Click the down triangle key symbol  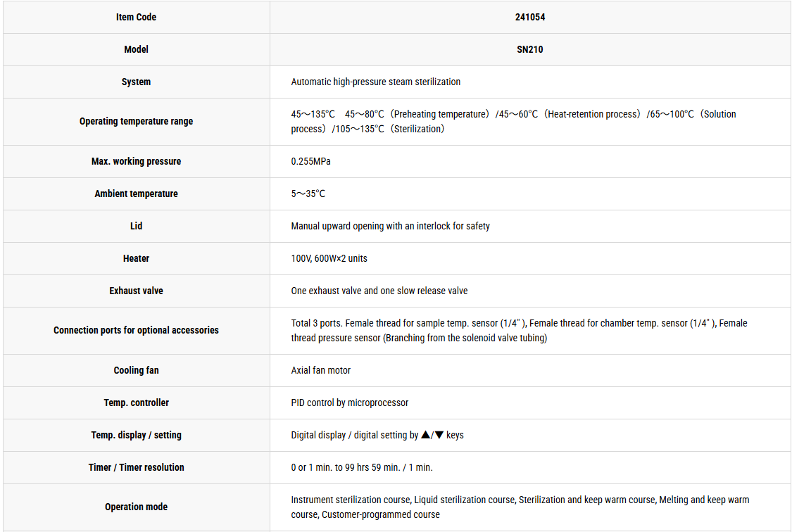[x=439, y=435]
